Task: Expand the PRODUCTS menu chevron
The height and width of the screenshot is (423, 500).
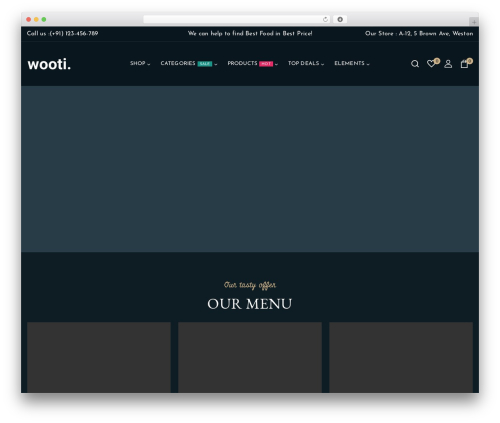Action: tap(276, 64)
